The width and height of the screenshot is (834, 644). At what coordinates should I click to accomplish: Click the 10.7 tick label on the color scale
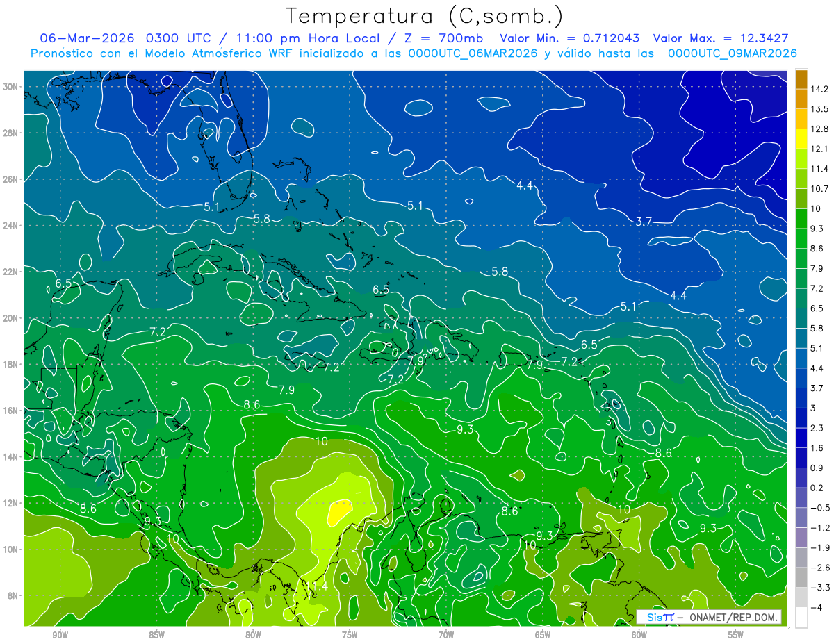click(820, 189)
